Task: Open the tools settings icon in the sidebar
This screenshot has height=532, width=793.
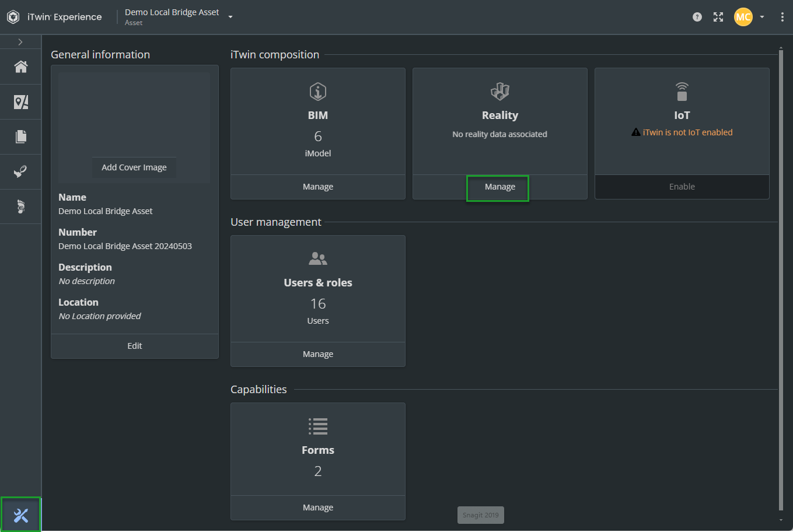Action: (x=21, y=515)
